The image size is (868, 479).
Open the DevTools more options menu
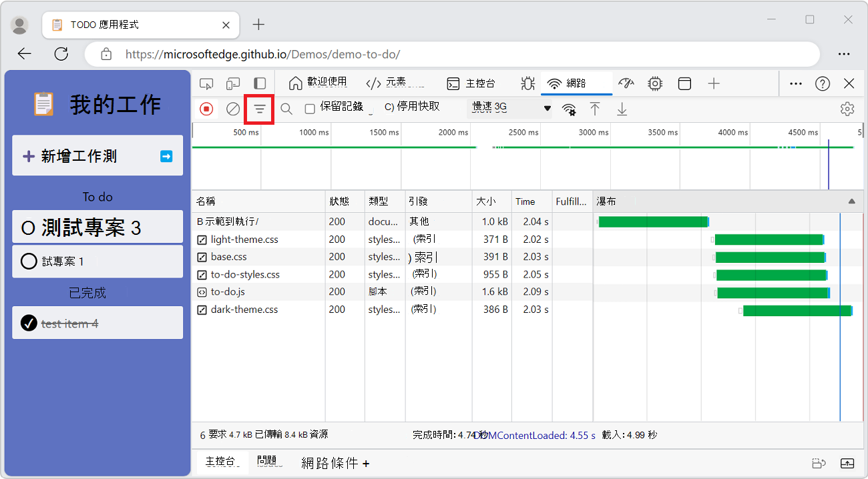point(795,83)
